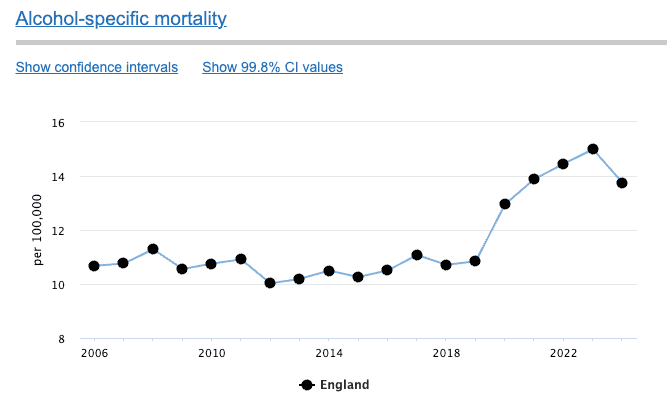667x417 pixels.
Task: Select the 2010 data point on the line
Action: [211, 264]
